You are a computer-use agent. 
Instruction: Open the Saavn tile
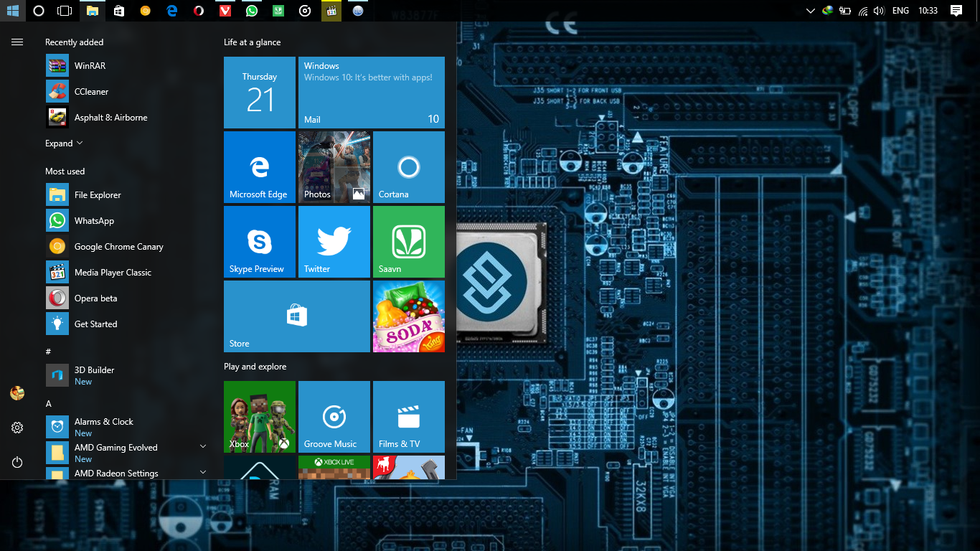(409, 242)
